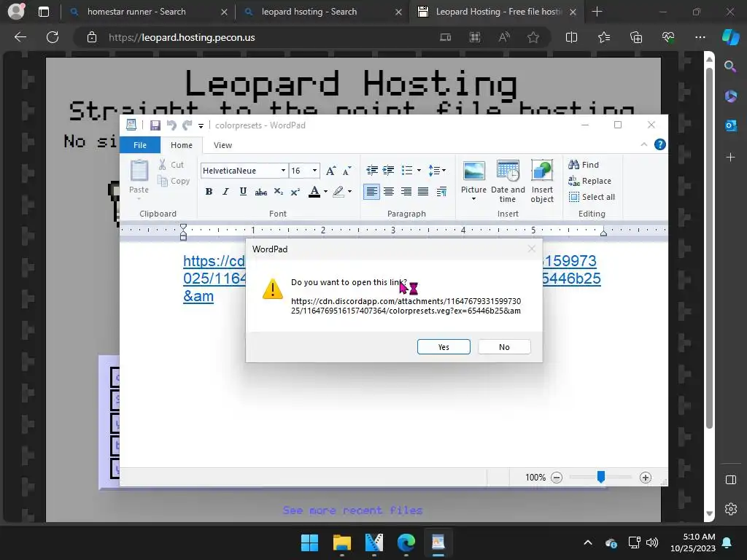Click the zoom out minus button
This screenshot has width=747, height=560.
(x=557, y=477)
